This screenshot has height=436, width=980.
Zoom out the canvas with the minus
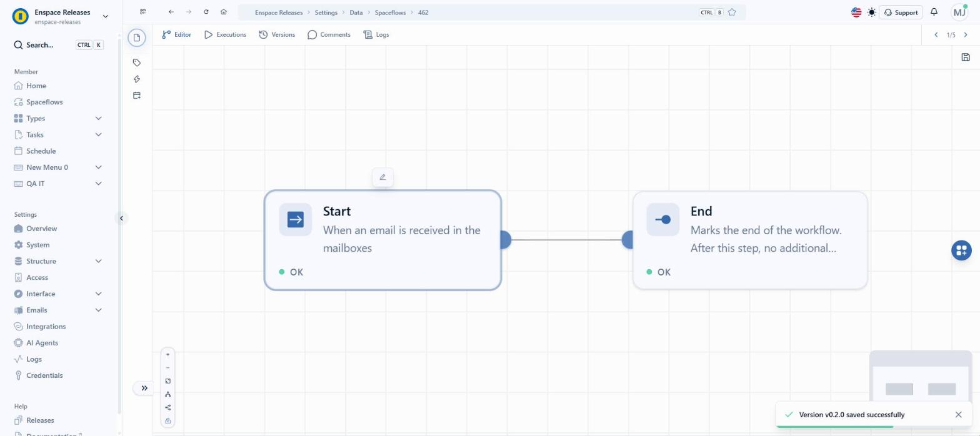167,367
